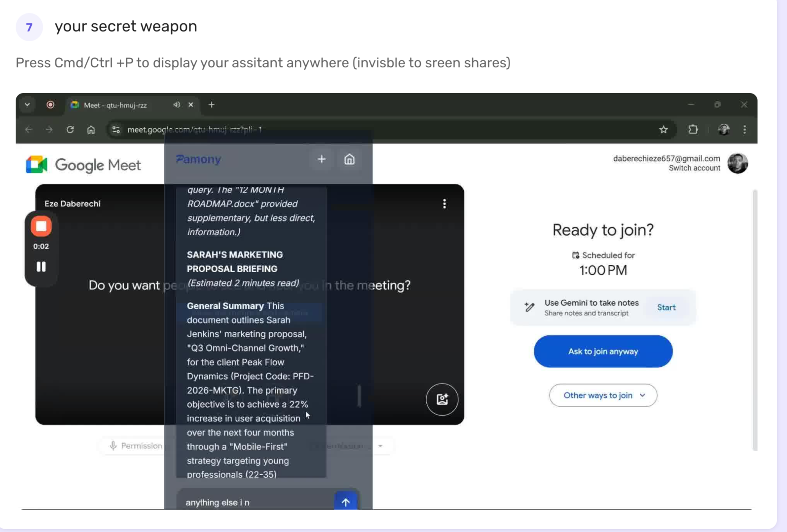
Task: Send message with blue arrow button
Action: coord(345,502)
